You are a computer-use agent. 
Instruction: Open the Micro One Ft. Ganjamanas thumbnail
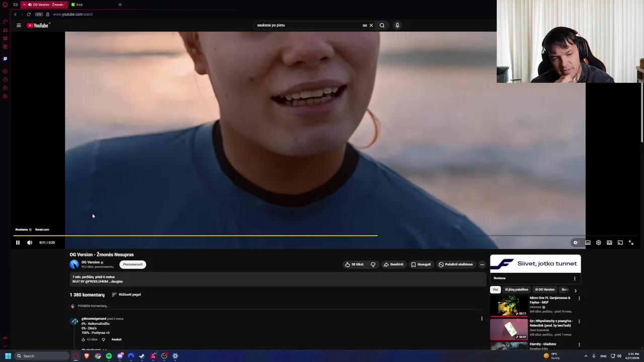point(509,306)
